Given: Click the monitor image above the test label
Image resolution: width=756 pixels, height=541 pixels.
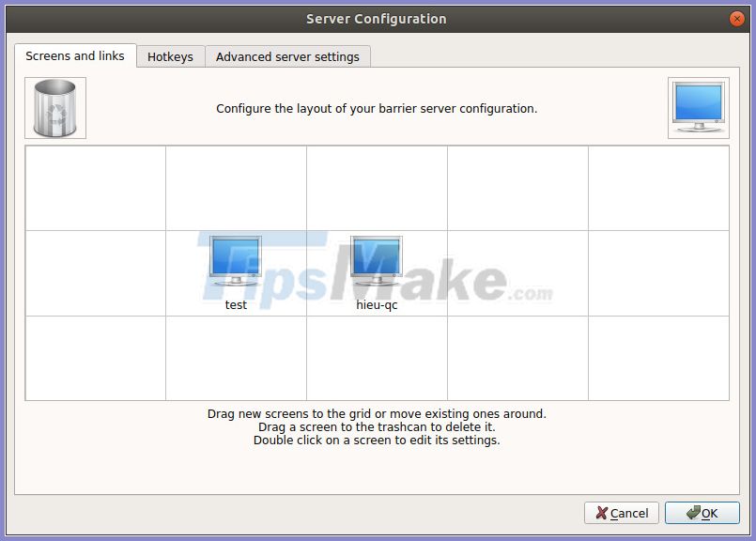Looking at the screenshot, I should pos(235,259).
